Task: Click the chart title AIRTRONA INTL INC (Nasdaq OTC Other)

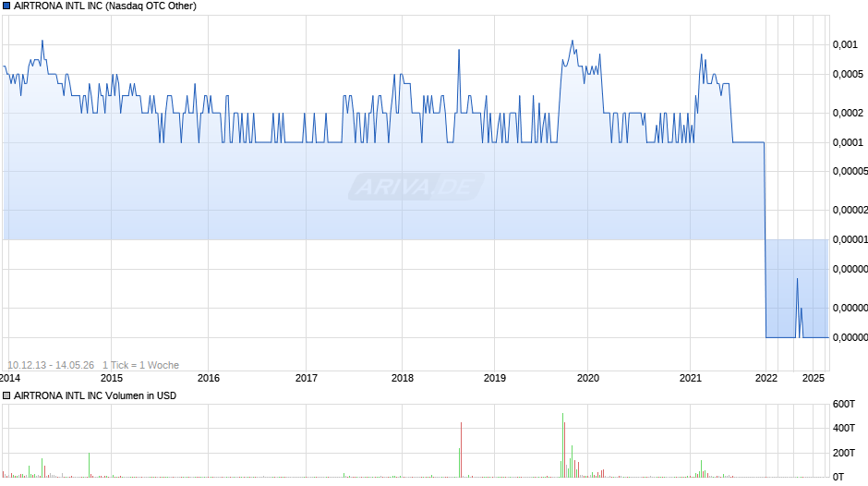Action: (105, 6)
